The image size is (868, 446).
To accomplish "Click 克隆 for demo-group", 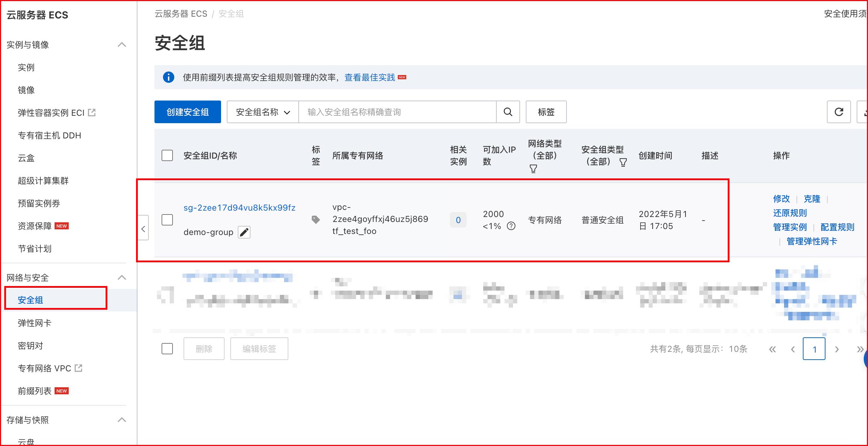I will point(812,199).
